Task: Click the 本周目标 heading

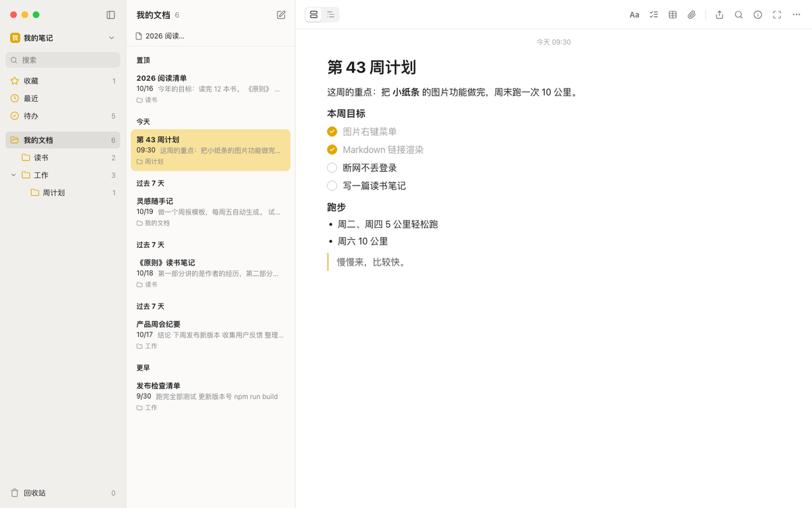Action: pyautogui.click(x=346, y=114)
